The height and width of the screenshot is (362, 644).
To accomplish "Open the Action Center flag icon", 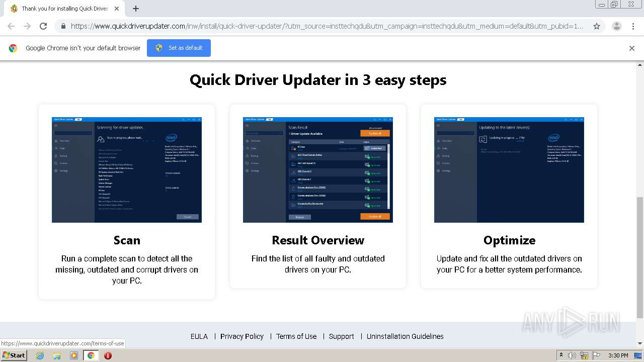I will click(596, 355).
